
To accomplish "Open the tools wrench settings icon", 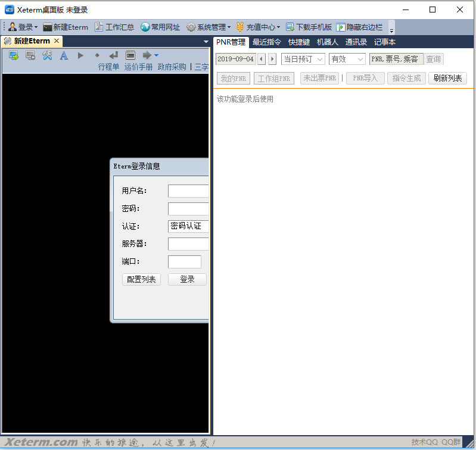I will (47, 55).
